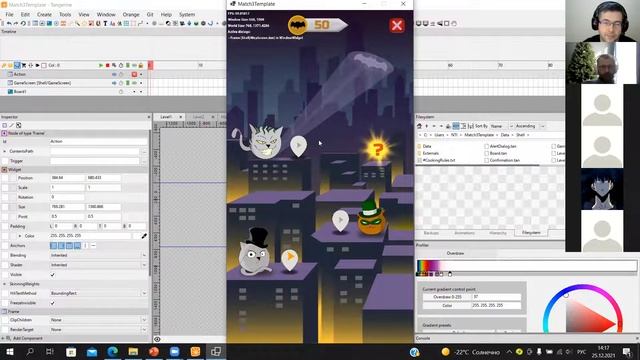Screen dimensions: 640x360
Task: Open the File menu
Action: 9,14
